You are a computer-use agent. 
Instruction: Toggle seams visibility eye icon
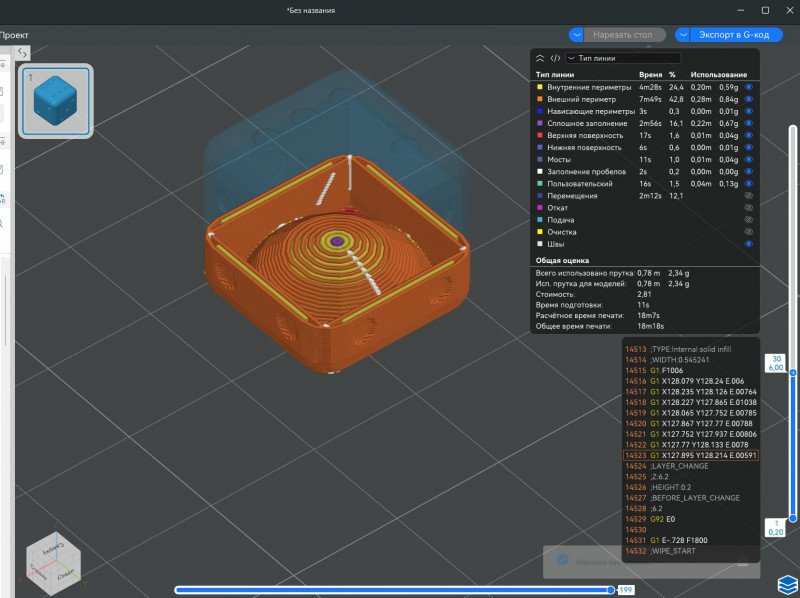click(x=748, y=243)
